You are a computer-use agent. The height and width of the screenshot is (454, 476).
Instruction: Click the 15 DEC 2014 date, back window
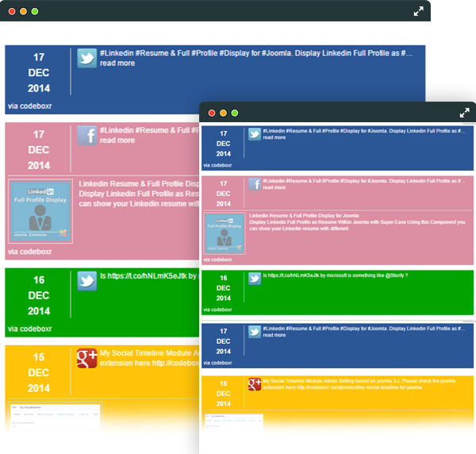click(39, 372)
